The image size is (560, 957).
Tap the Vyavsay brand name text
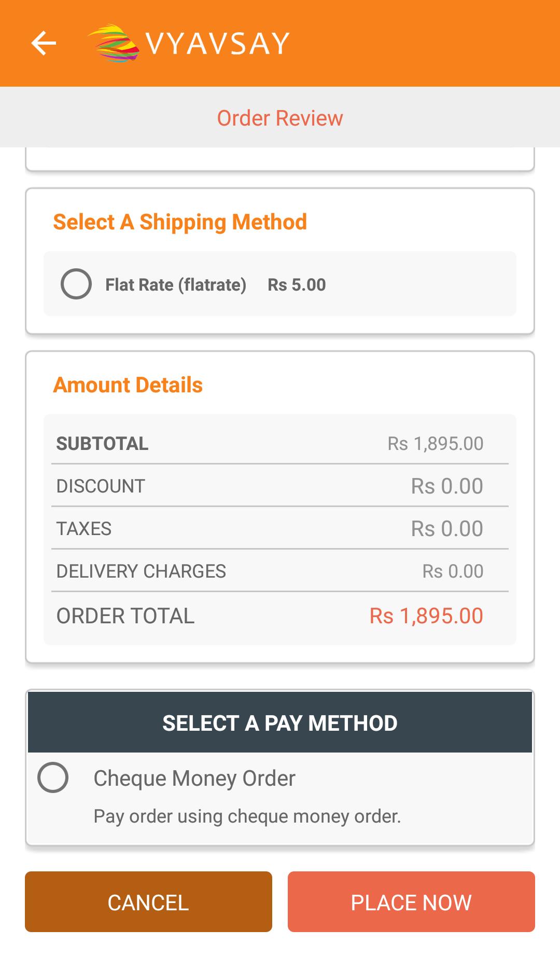click(218, 43)
